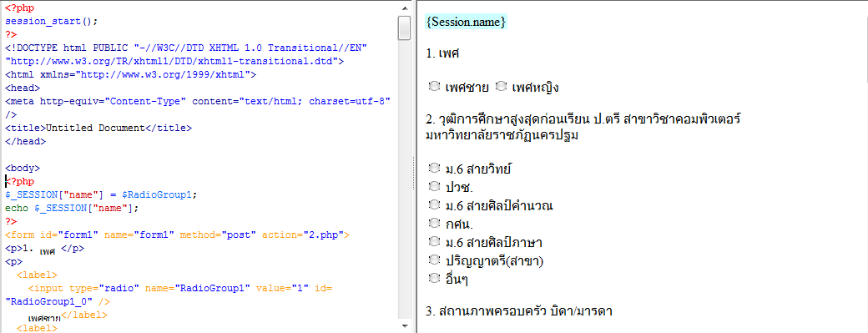The width and height of the screenshot is (868, 333).
Task: Click the <form id="form1" code line
Action: (177, 235)
